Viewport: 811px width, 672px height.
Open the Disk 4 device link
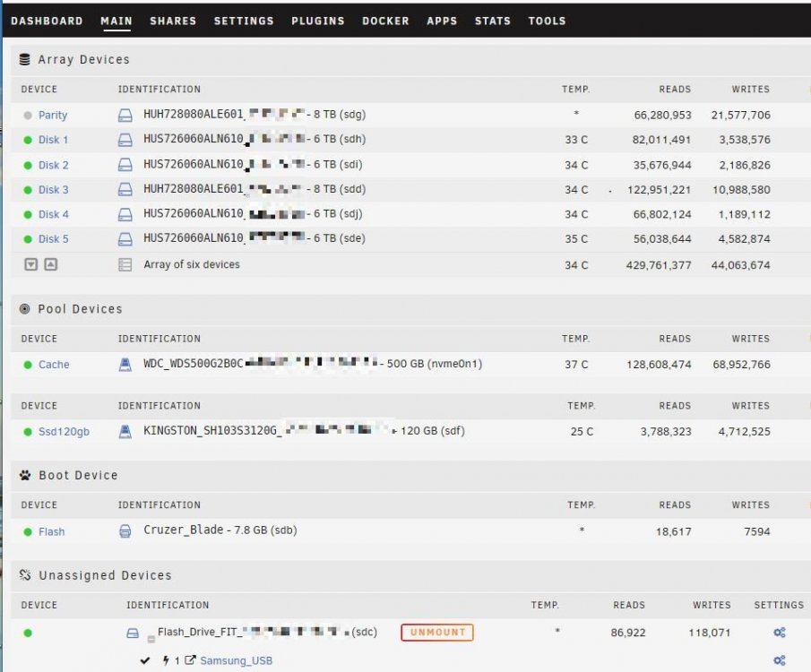(x=53, y=214)
